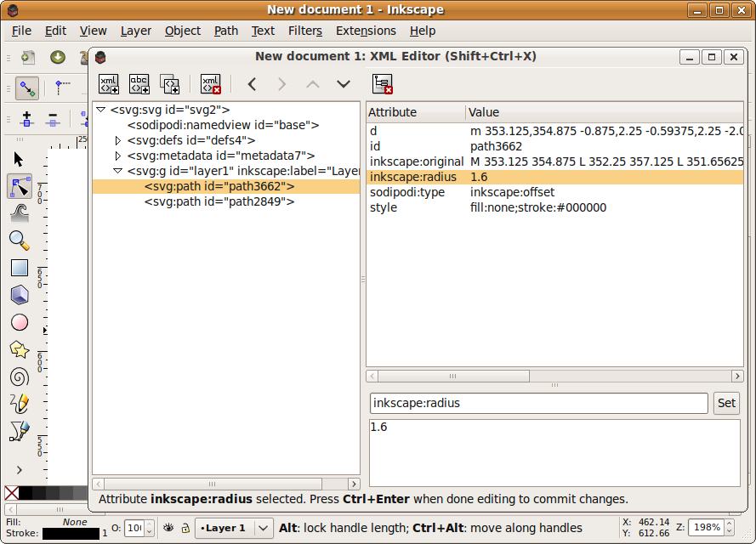
Task: Open the Edit menu
Action: [55, 31]
